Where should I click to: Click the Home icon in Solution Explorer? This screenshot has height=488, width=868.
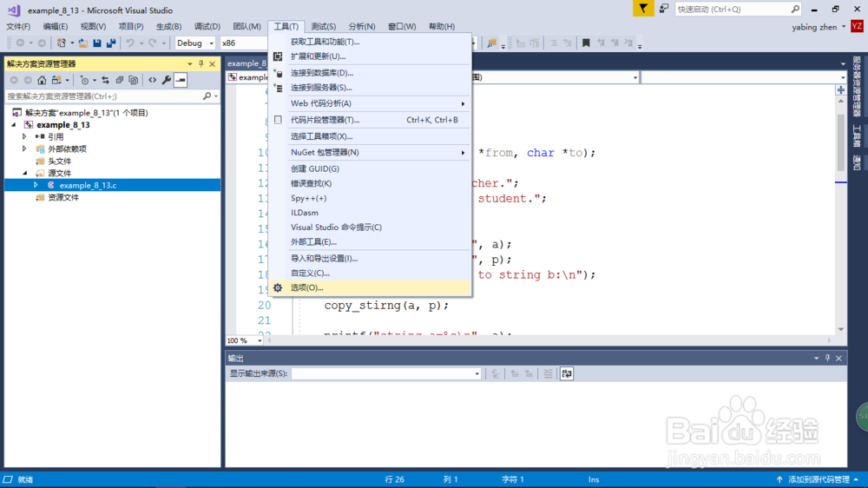(x=42, y=80)
